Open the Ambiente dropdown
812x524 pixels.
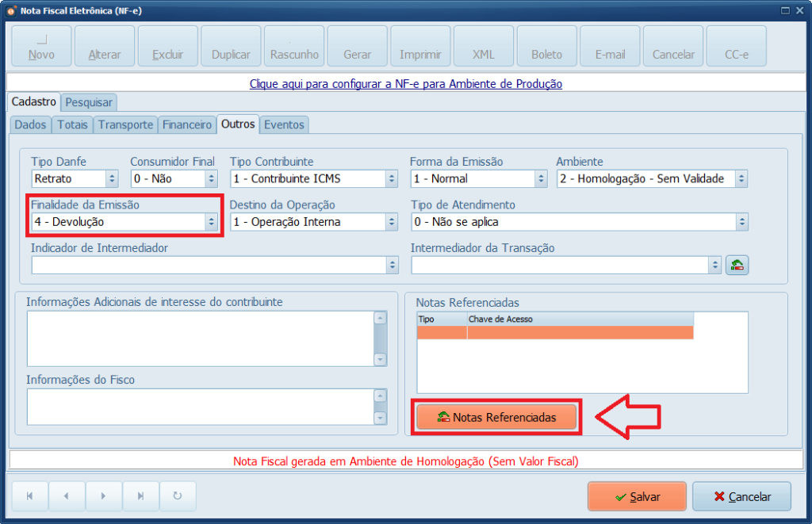tap(740, 178)
